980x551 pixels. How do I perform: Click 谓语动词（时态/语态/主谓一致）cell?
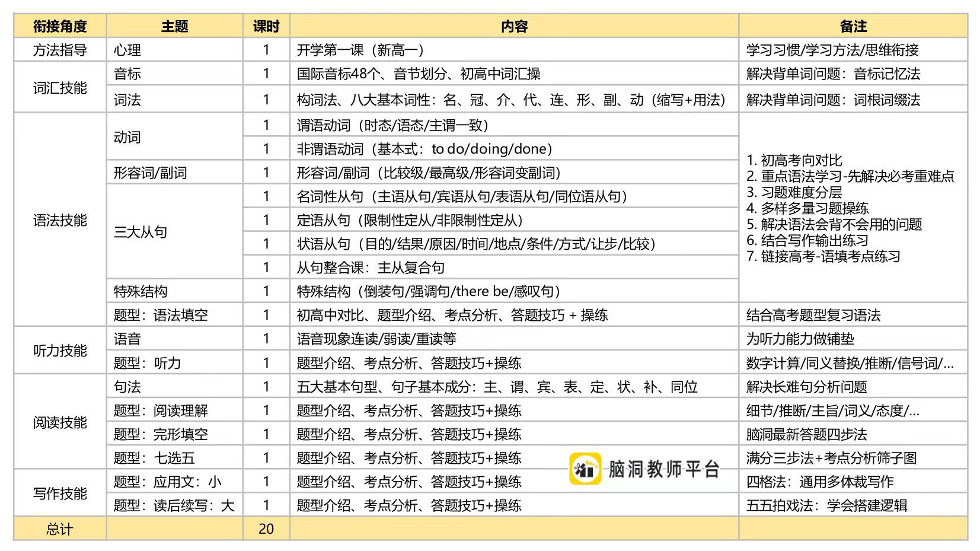pyautogui.click(x=514, y=125)
